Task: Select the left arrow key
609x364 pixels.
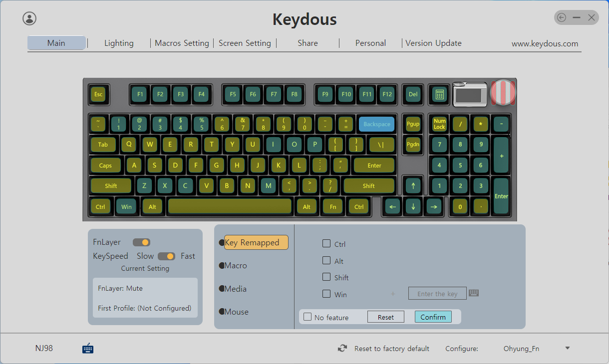Action: pyautogui.click(x=392, y=206)
